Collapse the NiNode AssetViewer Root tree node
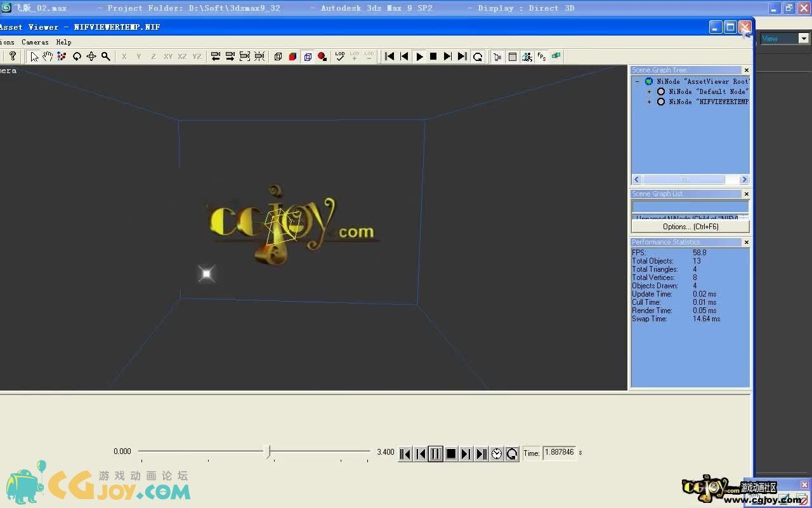The width and height of the screenshot is (812, 508). pyautogui.click(x=637, y=81)
